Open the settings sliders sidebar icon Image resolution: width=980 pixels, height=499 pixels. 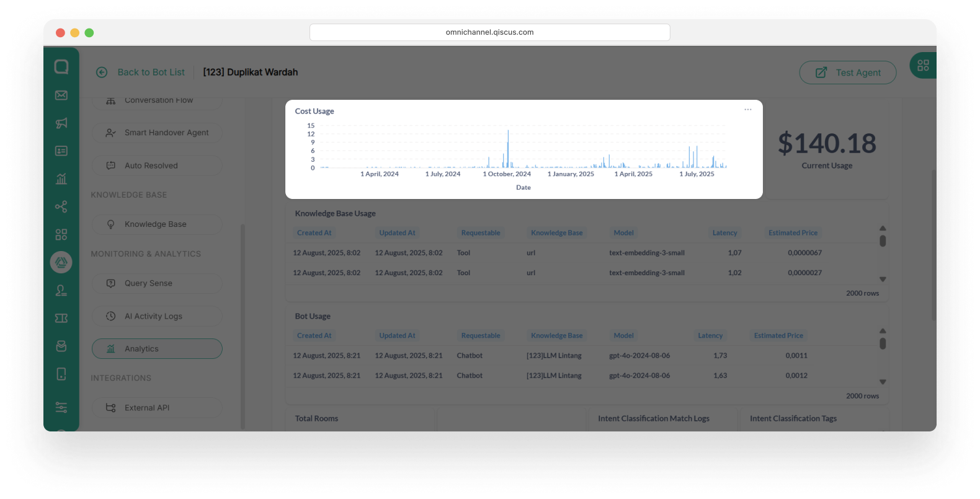(x=61, y=407)
